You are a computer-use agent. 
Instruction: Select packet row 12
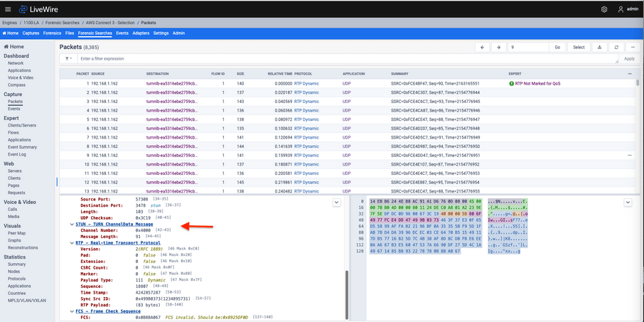(348, 183)
